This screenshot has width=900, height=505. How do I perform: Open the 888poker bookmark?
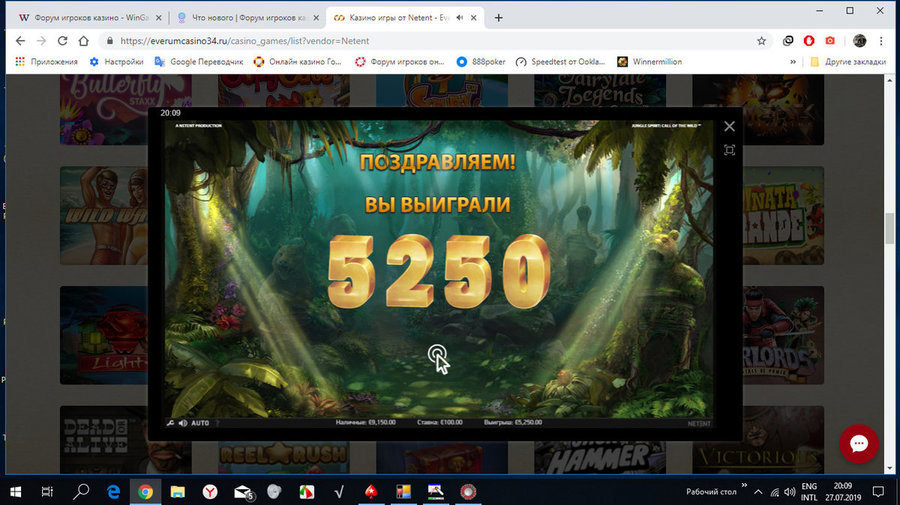[x=481, y=61]
